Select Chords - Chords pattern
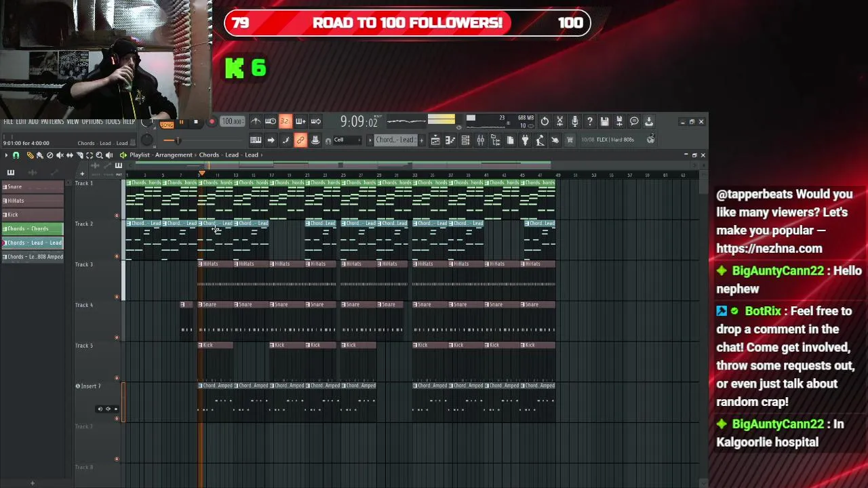Image resolution: width=868 pixels, height=488 pixels. (x=32, y=229)
